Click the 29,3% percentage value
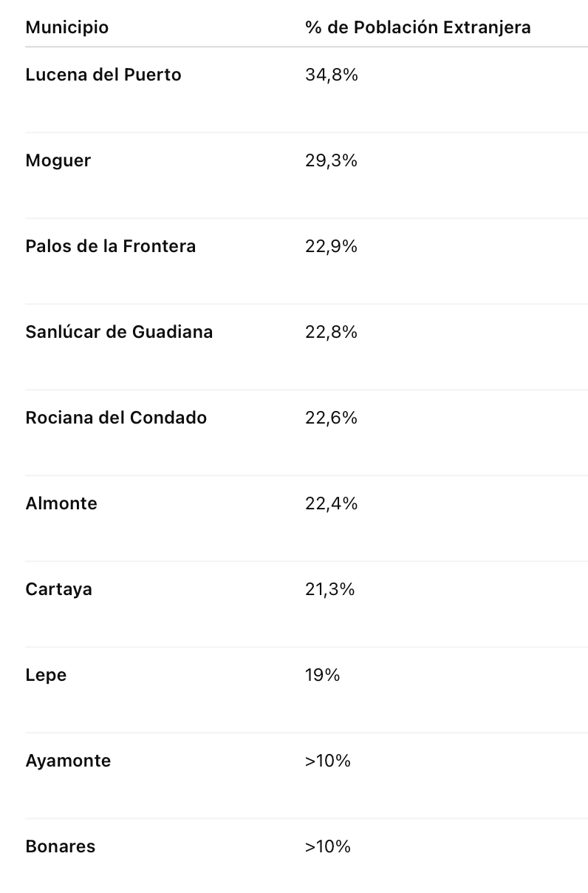Image resolution: width=588 pixels, height=893 pixels. (x=331, y=160)
